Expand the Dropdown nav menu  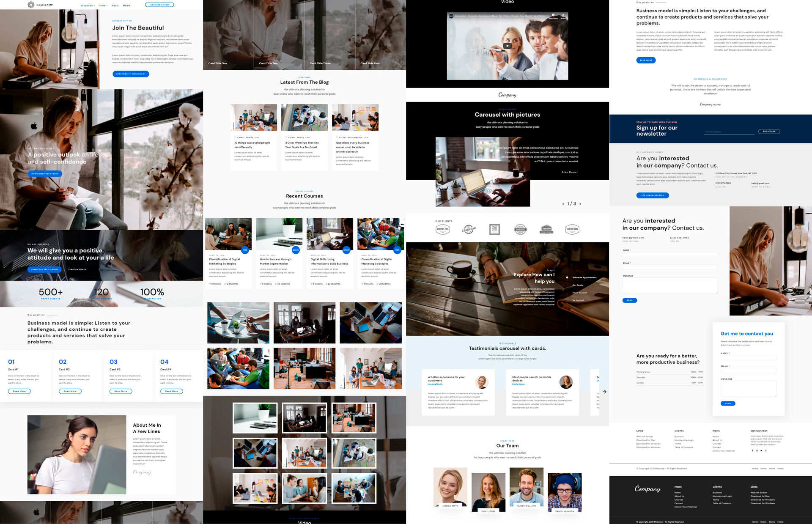click(x=88, y=5)
